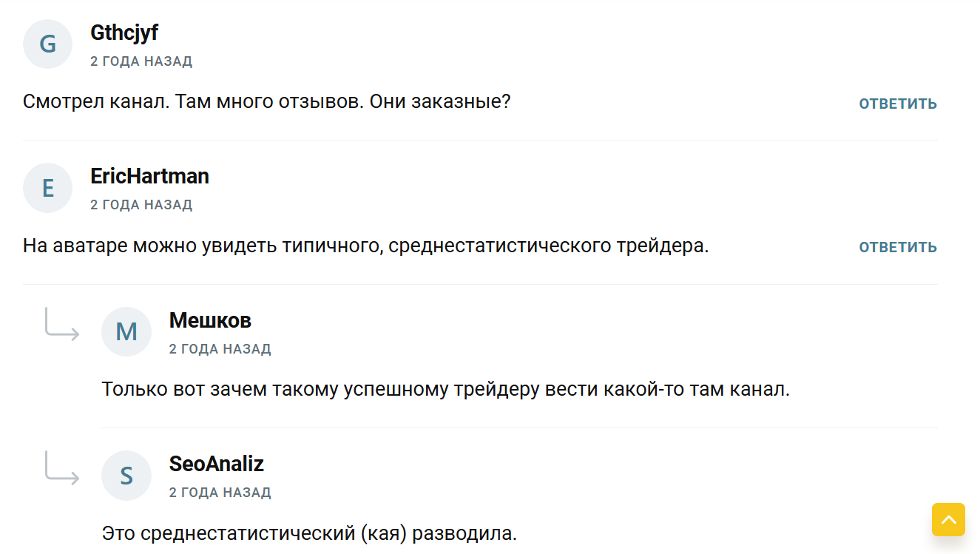Select the SeoAnaliz username

pyautogui.click(x=216, y=464)
